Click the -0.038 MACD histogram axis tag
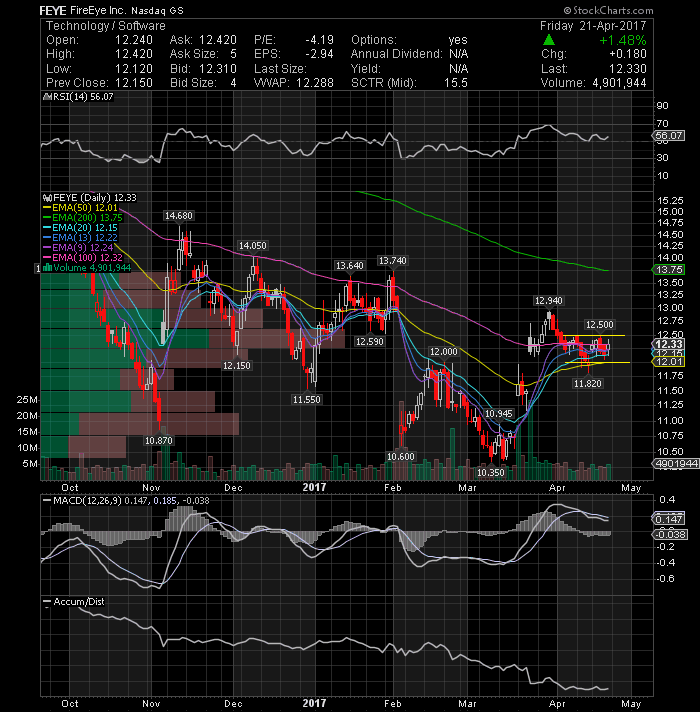The width and height of the screenshot is (700, 712). point(670,534)
